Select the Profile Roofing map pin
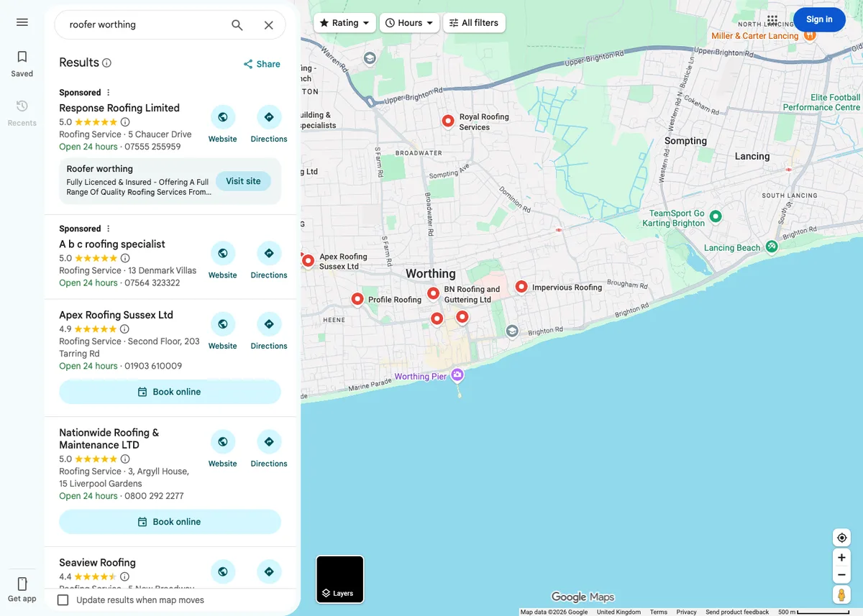 pos(357,299)
